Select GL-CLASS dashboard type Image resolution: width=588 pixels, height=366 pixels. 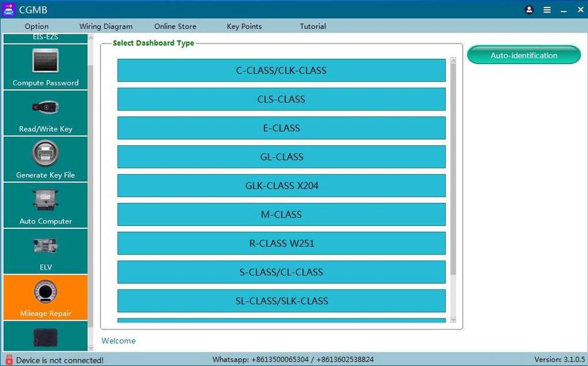click(x=281, y=157)
